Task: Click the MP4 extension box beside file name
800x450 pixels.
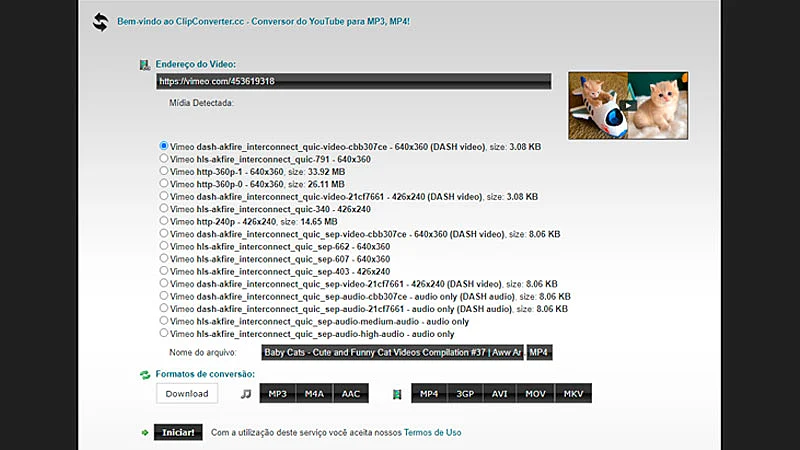Action: [x=539, y=353]
